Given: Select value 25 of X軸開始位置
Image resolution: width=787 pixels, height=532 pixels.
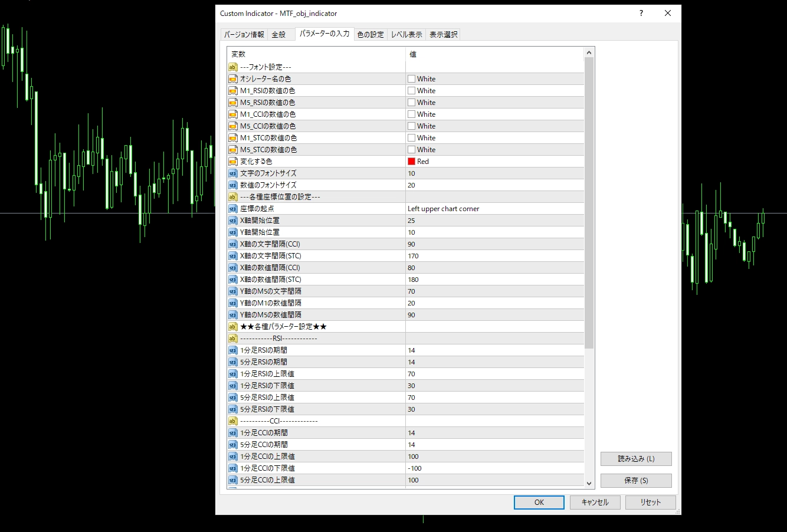Looking at the screenshot, I should click(x=411, y=221).
